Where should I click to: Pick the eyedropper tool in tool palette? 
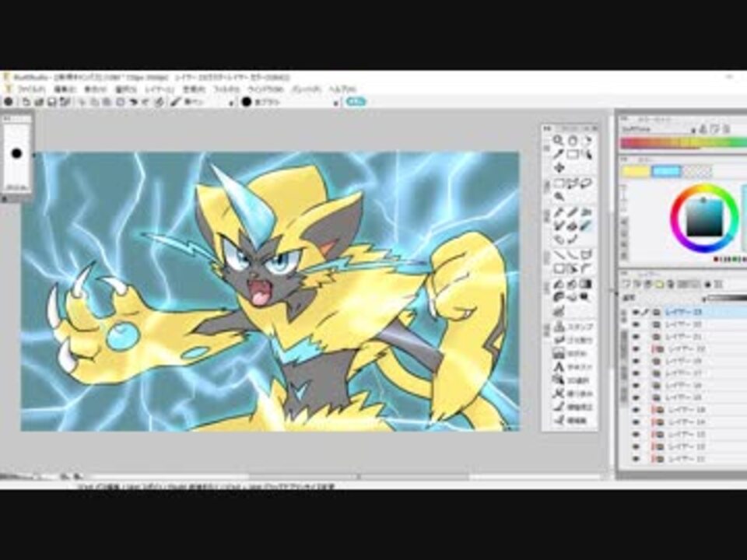(558, 154)
